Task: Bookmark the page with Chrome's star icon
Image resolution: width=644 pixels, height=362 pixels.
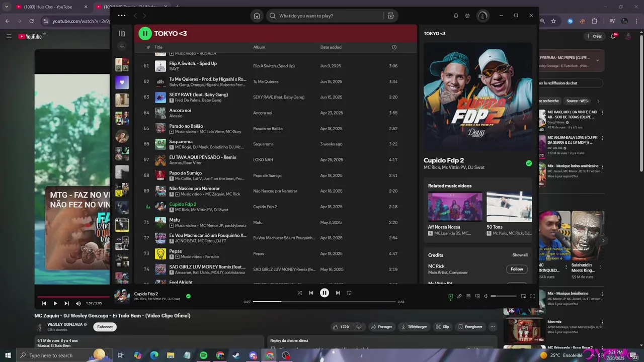Action: pos(553,21)
